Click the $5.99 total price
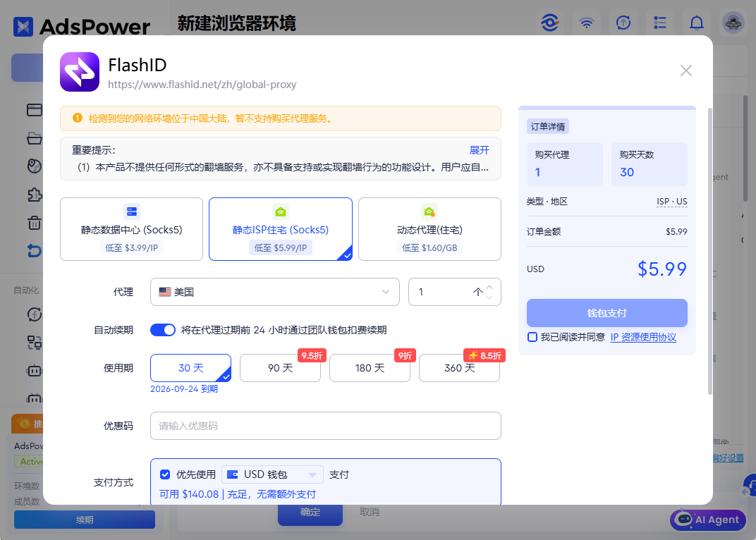756x540 pixels. [662, 269]
